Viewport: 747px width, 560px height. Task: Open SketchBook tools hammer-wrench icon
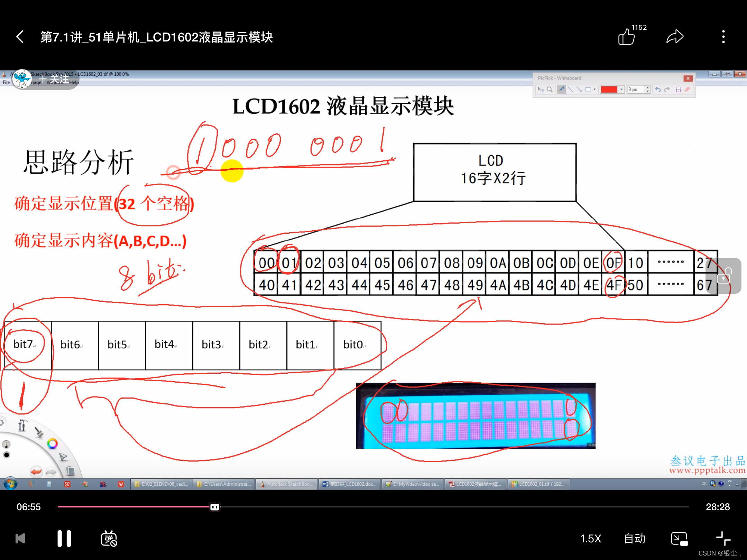22,425
